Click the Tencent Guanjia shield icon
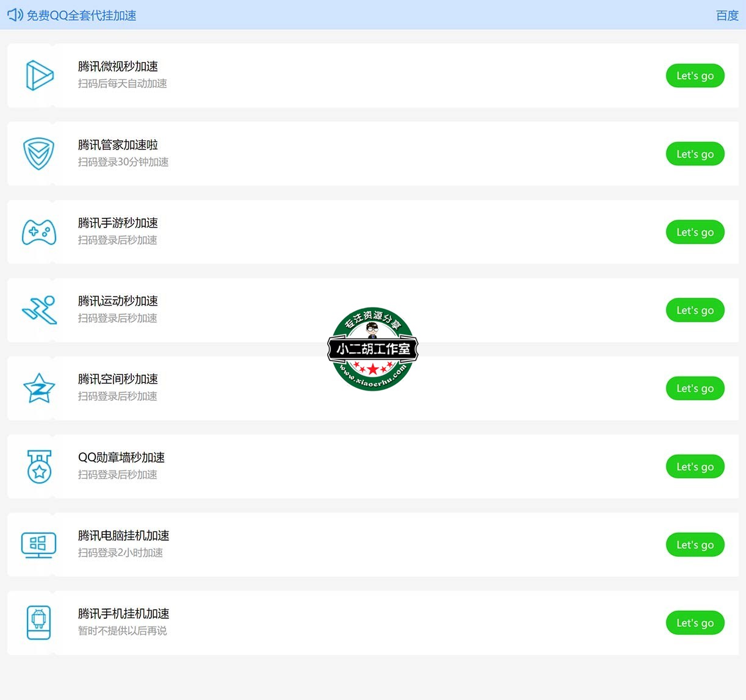The image size is (746, 700). tap(38, 154)
